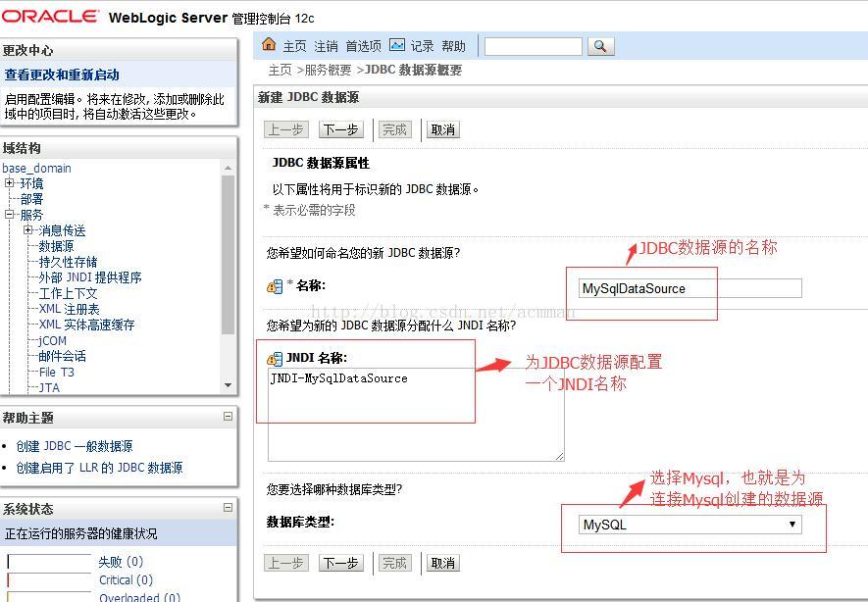Open 主页 in the top toolbar

click(x=294, y=46)
